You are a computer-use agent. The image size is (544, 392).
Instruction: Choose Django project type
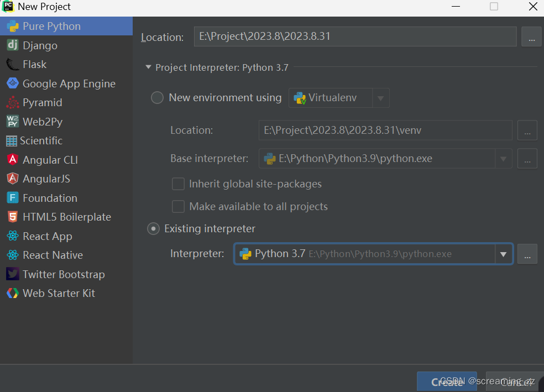pos(66,45)
